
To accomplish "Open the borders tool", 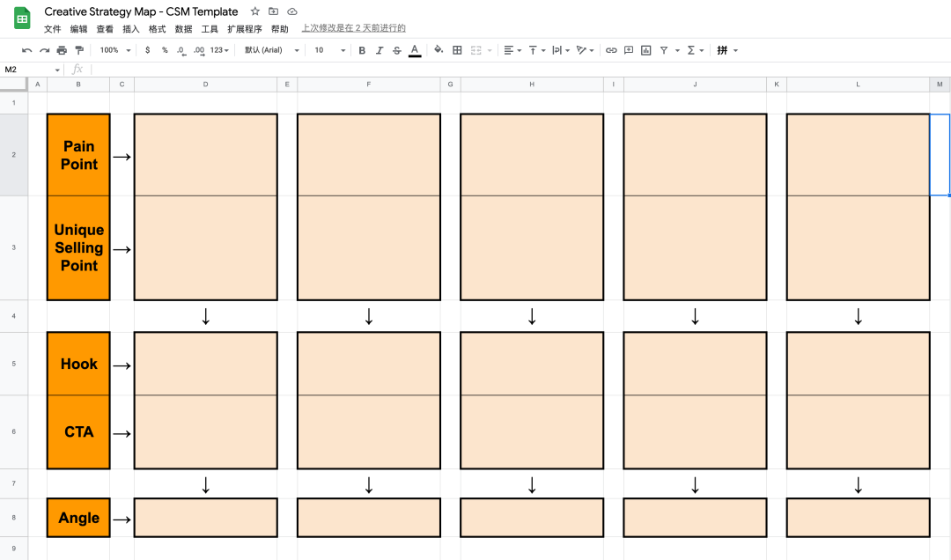I will click(457, 50).
